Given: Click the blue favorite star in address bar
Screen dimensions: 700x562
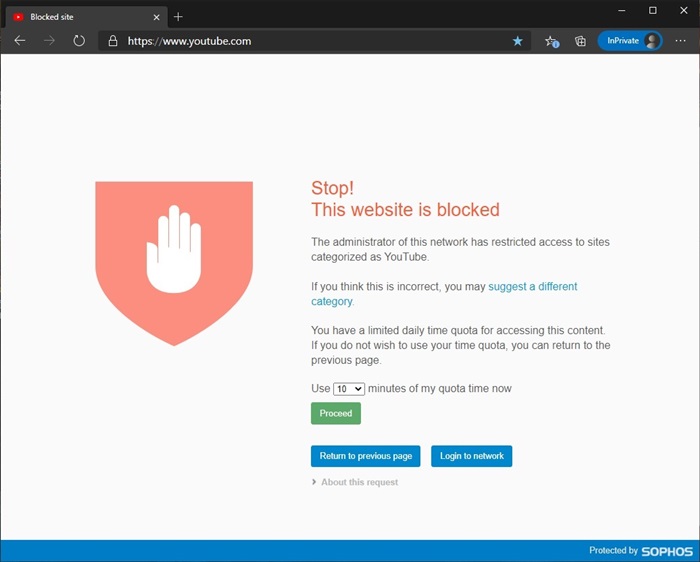Looking at the screenshot, I should tap(517, 41).
